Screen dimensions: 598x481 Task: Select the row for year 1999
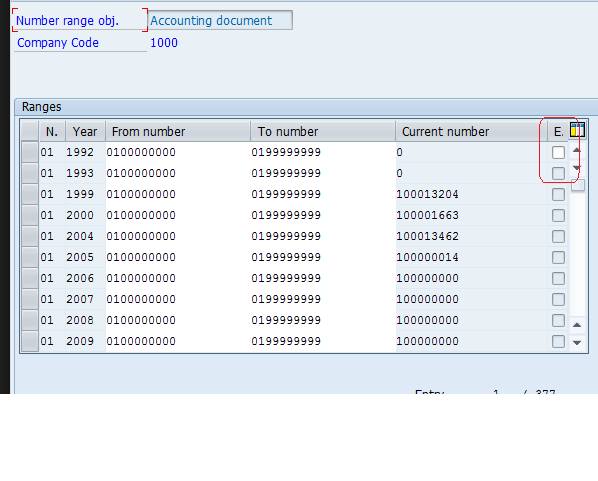(30, 194)
